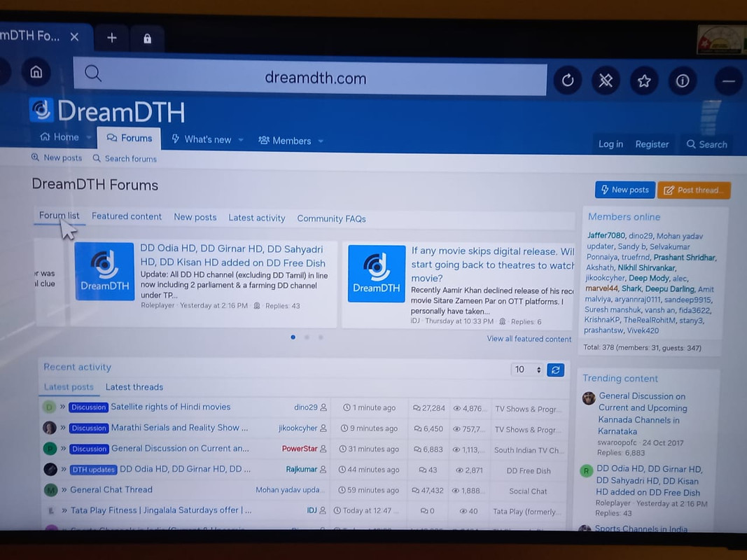Screen dimensions: 747x560
Task: Click the reload page icon
Action: pyautogui.click(x=567, y=80)
